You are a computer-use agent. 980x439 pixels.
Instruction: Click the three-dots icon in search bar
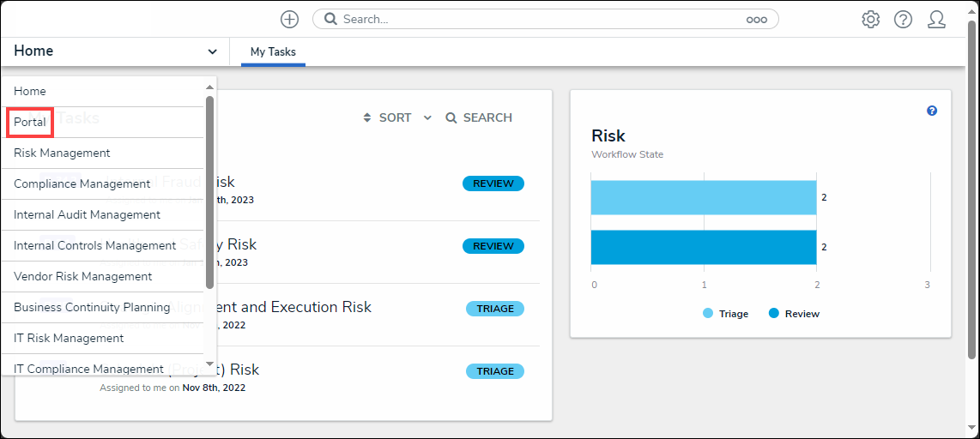[756, 19]
